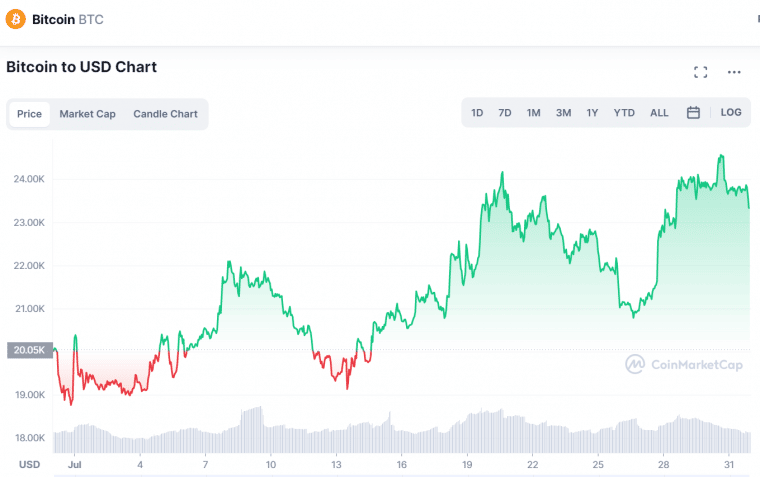Click the 10 date label on x-axis
The width and height of the screenshot is (760, 477).
(270, 464)
